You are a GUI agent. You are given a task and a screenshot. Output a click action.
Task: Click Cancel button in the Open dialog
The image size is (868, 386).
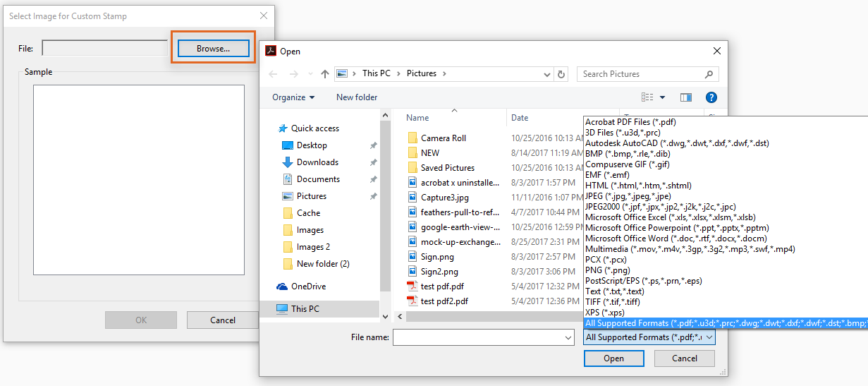click(x=685, y=358)
